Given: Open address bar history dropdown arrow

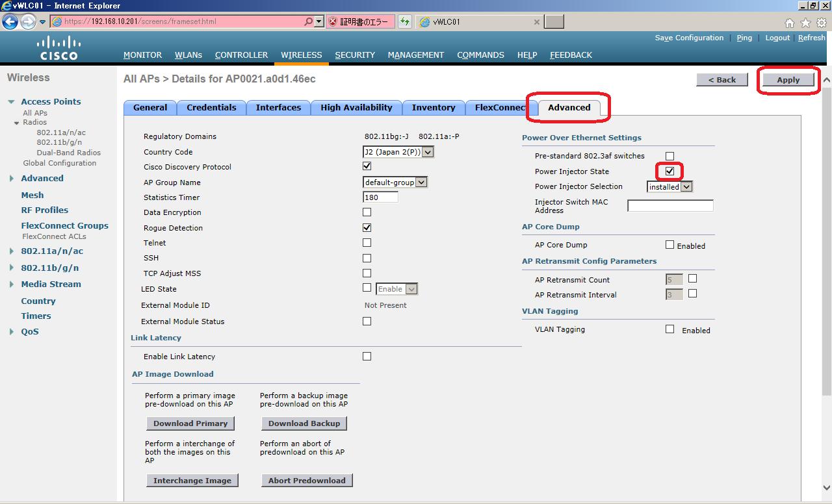Looking at the screenshot, I should coord(318,21).
